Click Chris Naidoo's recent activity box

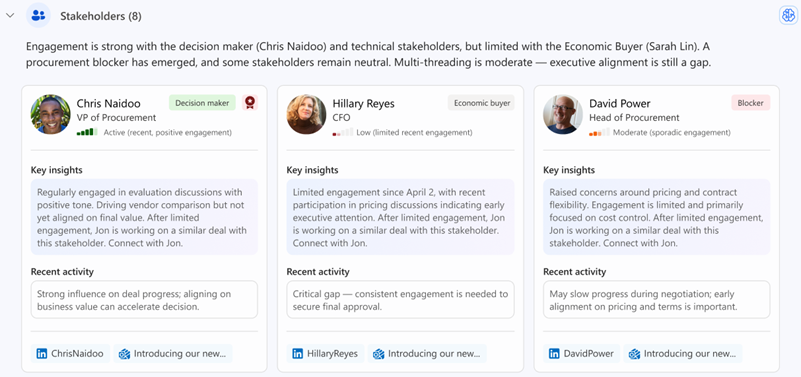tap(144, 300)
